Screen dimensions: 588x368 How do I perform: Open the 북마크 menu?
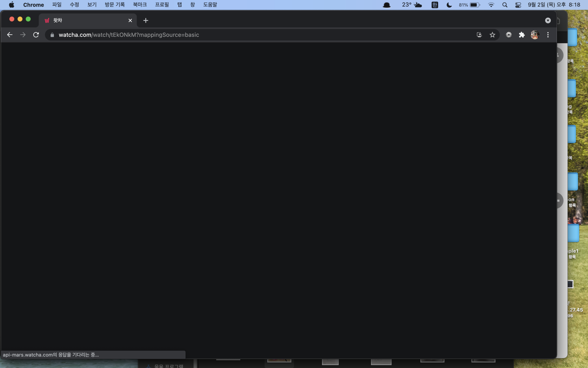[x=140, y=5]
